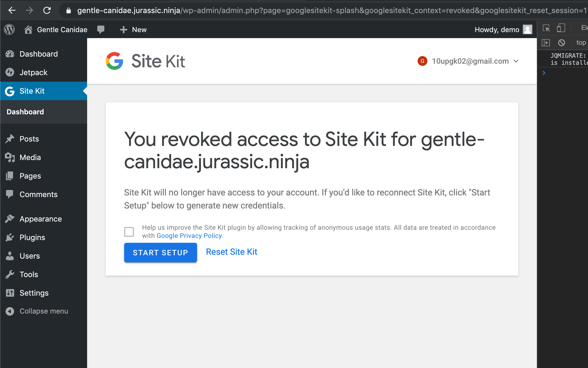This screenshot has width=588, height=368.
Task: Click the demo user avatar
Action: click(x=528, y=29)
